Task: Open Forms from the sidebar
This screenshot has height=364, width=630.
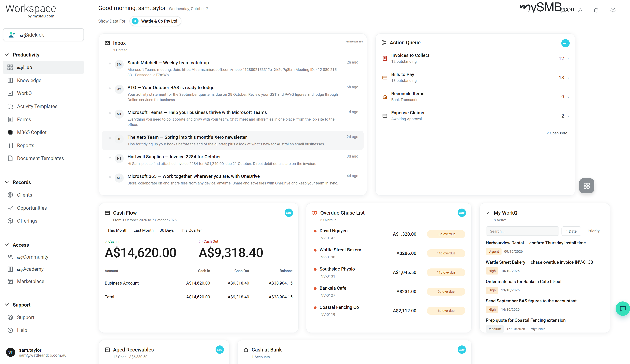Action: point(43,119)
